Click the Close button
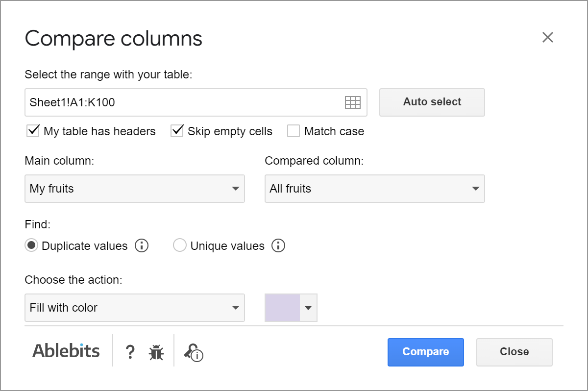 tap(514, 352)
